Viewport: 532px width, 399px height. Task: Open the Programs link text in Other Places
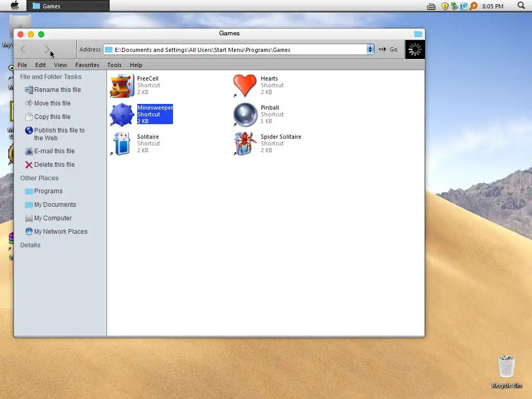coord(48,191)
